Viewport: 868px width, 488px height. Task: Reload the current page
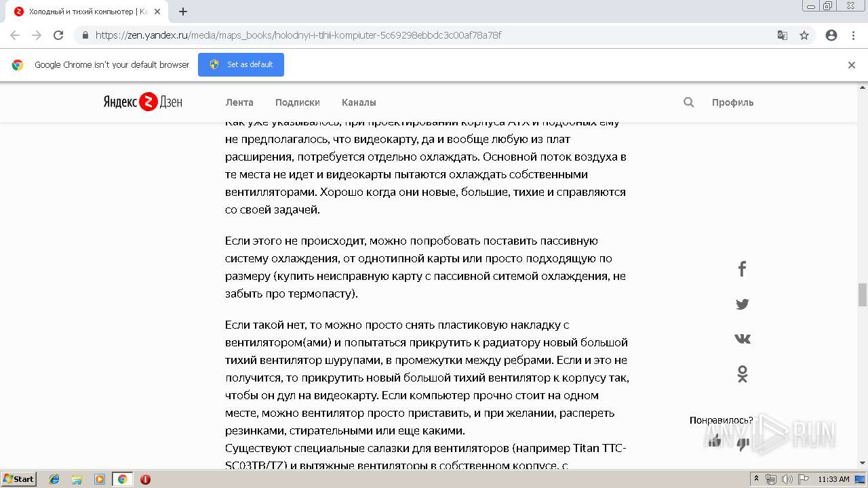coord(58,35)
